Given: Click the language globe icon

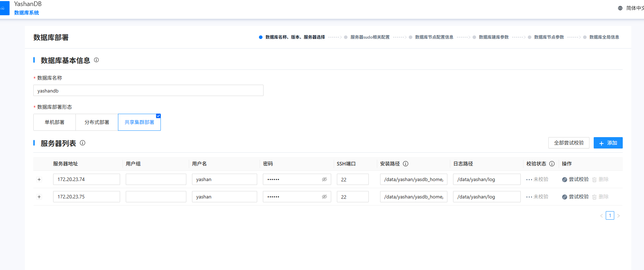Looking at the screenshot, I should point(620,8).
